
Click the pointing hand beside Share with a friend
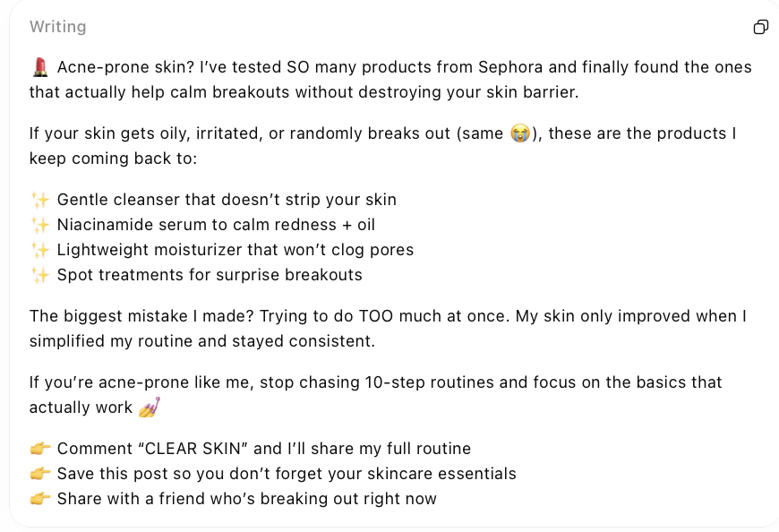point(39,499)
